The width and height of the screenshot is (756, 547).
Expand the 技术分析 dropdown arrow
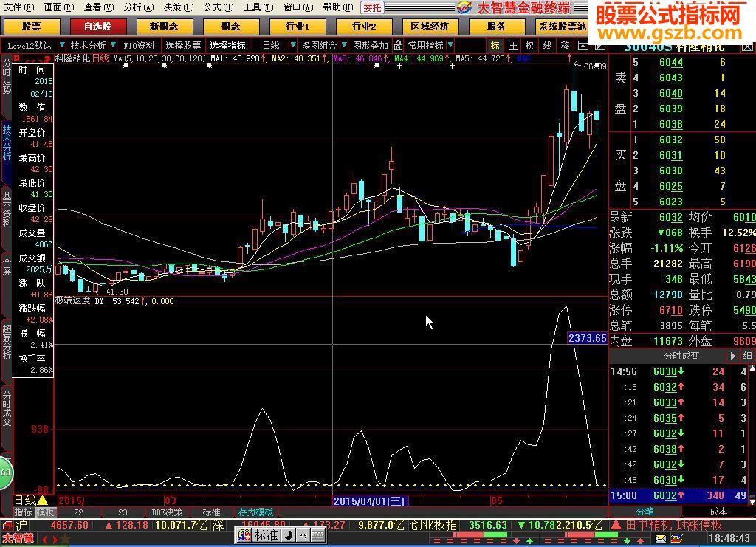[113, 45]
